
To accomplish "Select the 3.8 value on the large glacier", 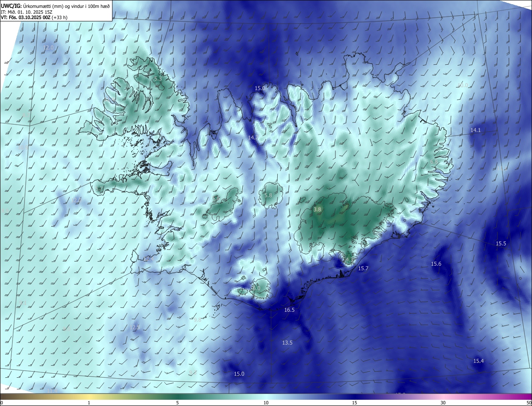I will pos(317,210).
